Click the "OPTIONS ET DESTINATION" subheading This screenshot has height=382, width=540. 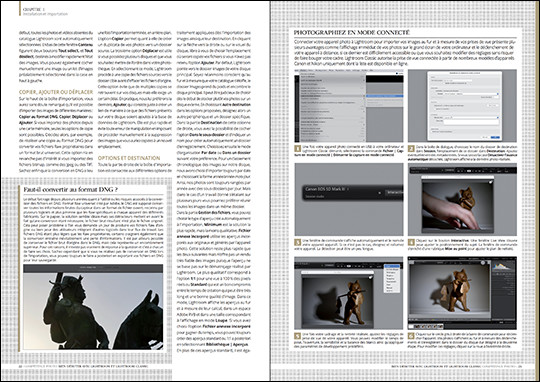point(129,158)
